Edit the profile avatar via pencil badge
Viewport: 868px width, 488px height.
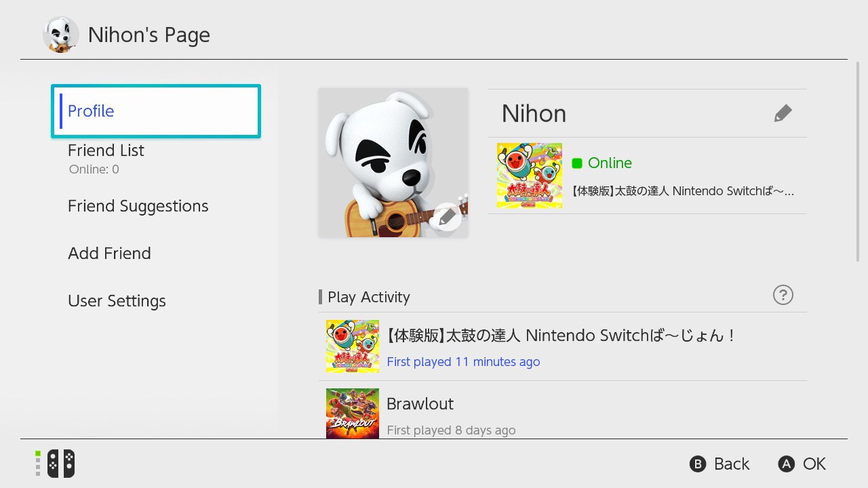coord(447,217)
